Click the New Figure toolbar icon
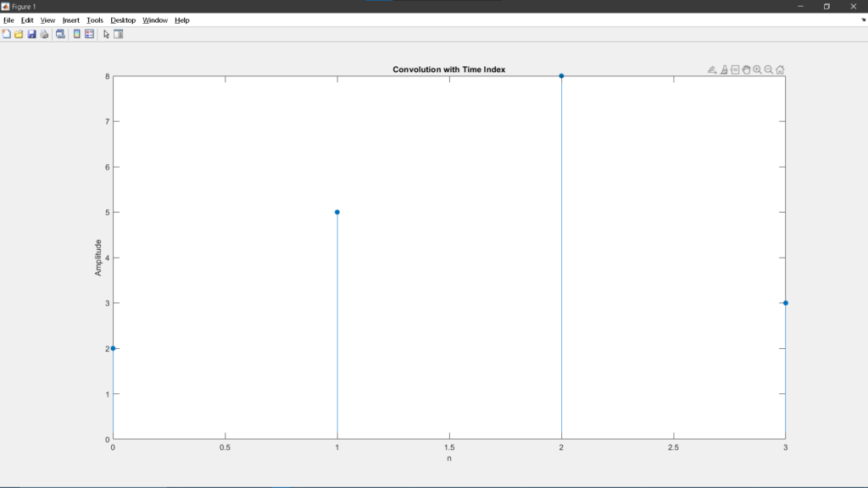 pos(7,34)
